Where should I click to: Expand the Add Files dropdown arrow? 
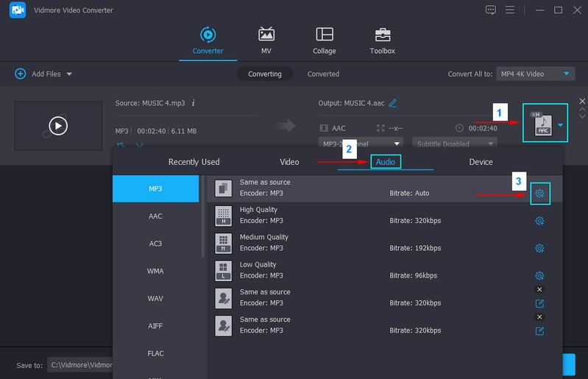pos(69,74)
